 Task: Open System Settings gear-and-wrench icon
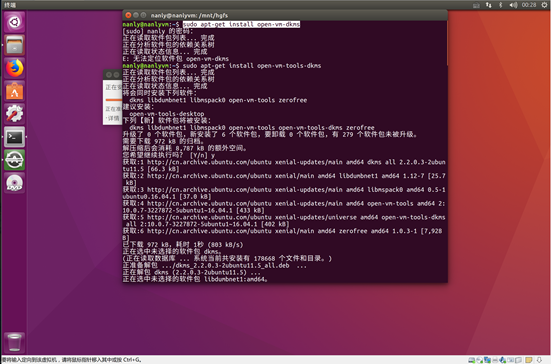[x=14, y=114]
